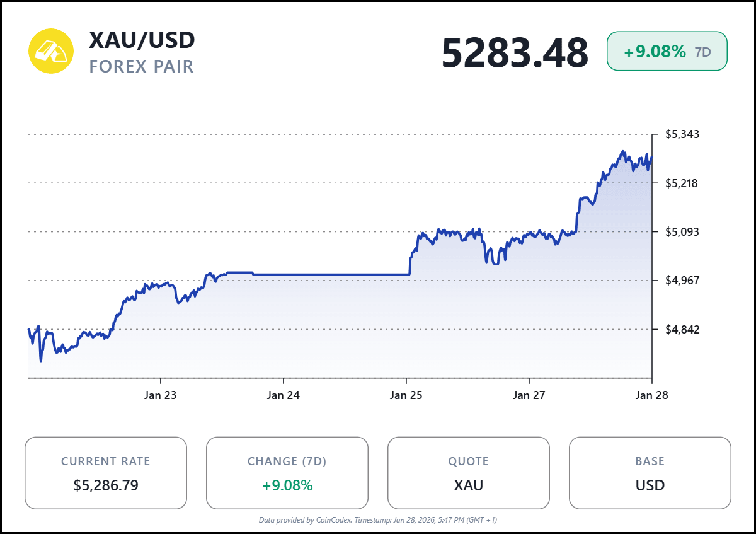Expand the $4,967 axis level marker
Screen dimensions: 756x534
682,279
